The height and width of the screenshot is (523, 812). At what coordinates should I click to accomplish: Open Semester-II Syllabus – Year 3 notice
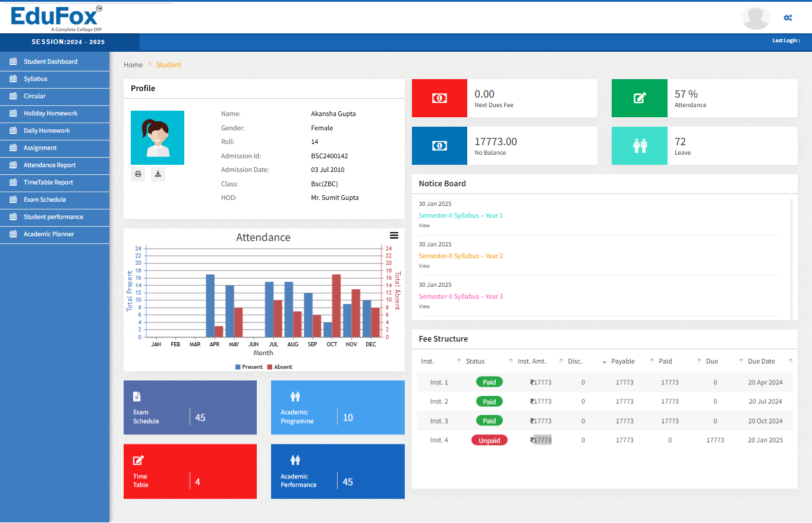(461, 296)
